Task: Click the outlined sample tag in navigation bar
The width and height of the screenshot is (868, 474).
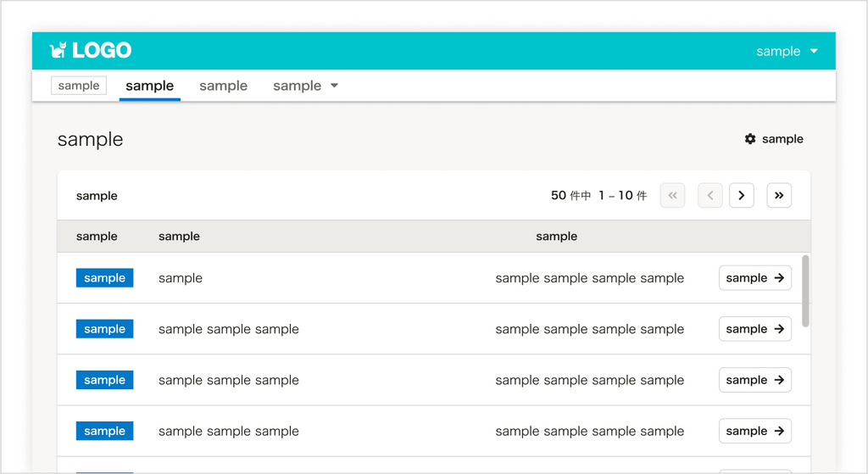Action: click(x=79, y=86)
